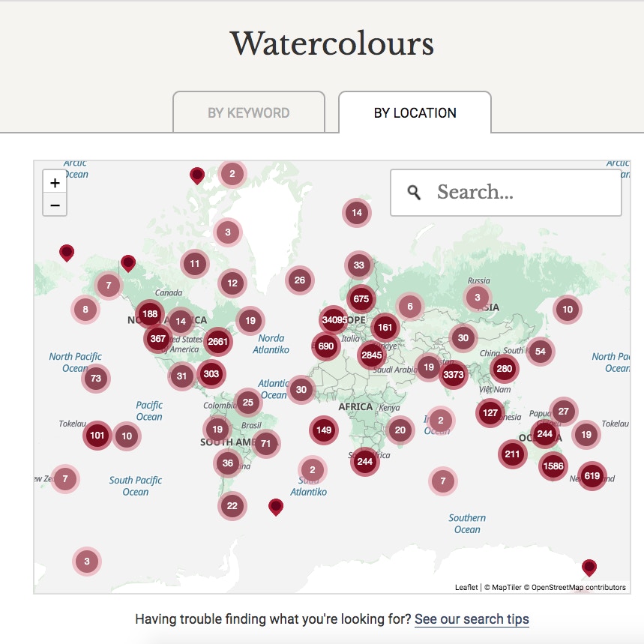This screenshot has height=644, width=644.
Task: Select the By Location tab
Action: point(415,113)
